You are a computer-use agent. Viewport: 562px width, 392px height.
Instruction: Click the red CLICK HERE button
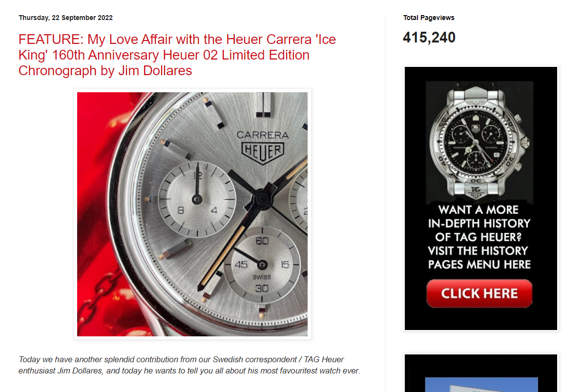[479, 293]
